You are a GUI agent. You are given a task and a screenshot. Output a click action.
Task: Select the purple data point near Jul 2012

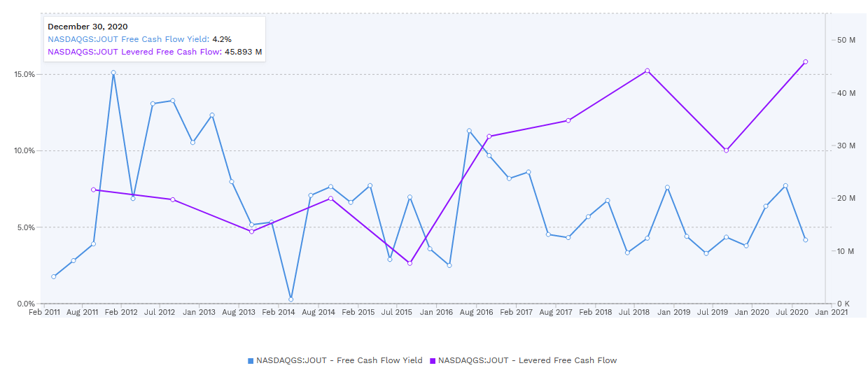(x=173, y=200)
